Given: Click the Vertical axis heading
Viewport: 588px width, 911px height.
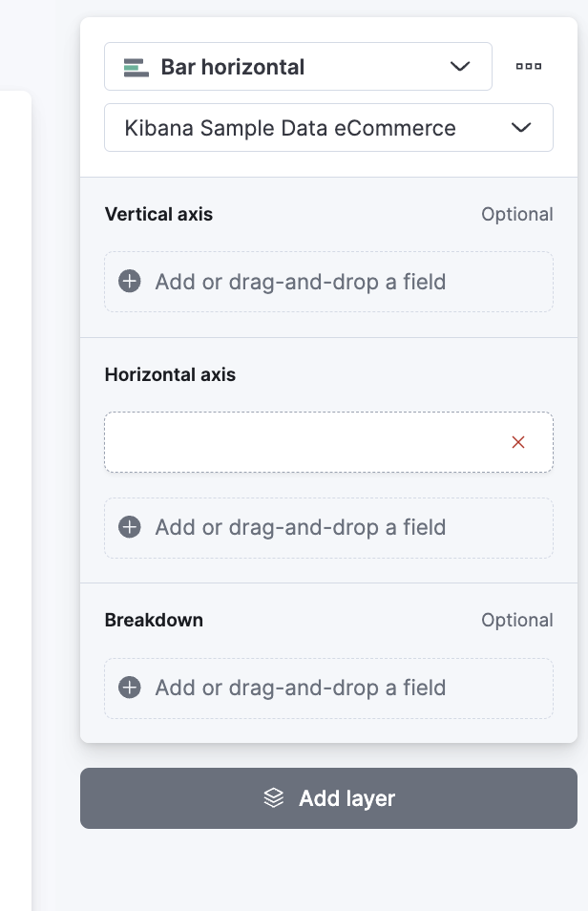Looking at the screenshot, I should pos(158,214).
